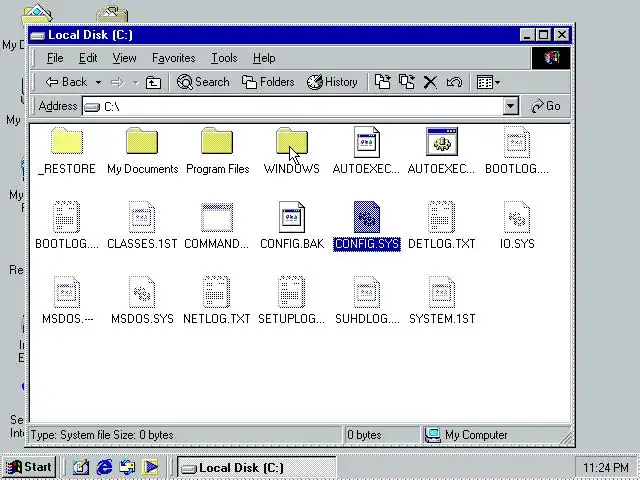640x480 pixels.
Task: Open the Edit menu
Action: click(88, 58)
